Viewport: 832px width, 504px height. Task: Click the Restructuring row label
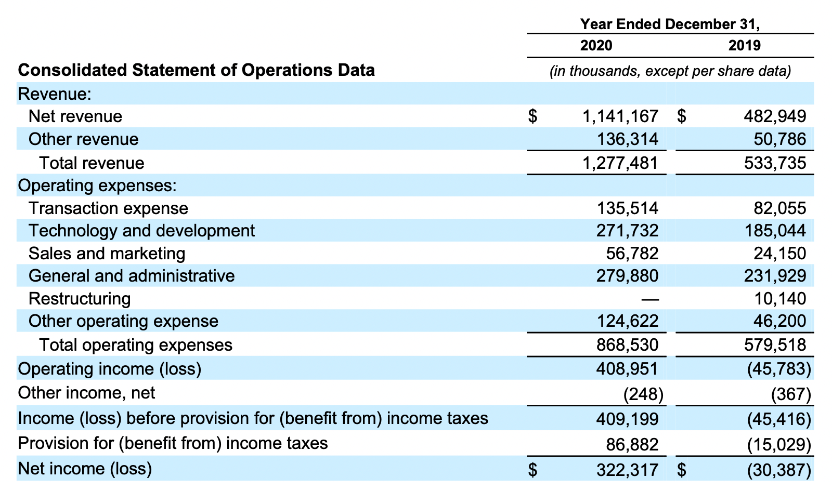coord(80,299)
